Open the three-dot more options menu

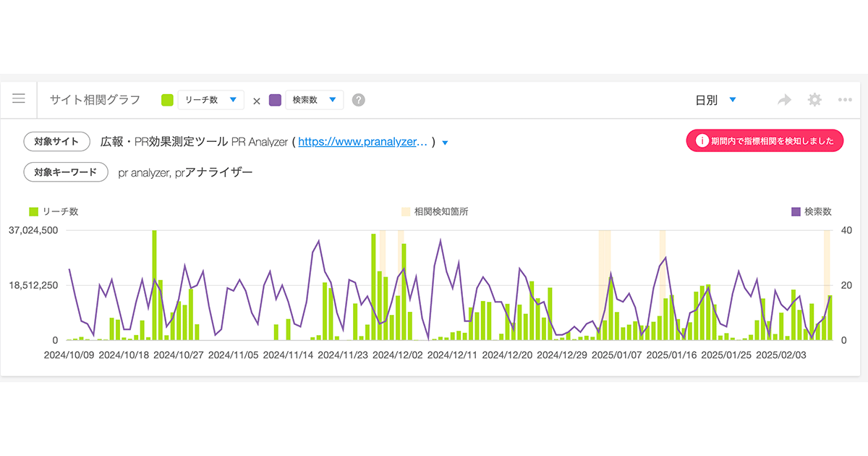point(845,101)
